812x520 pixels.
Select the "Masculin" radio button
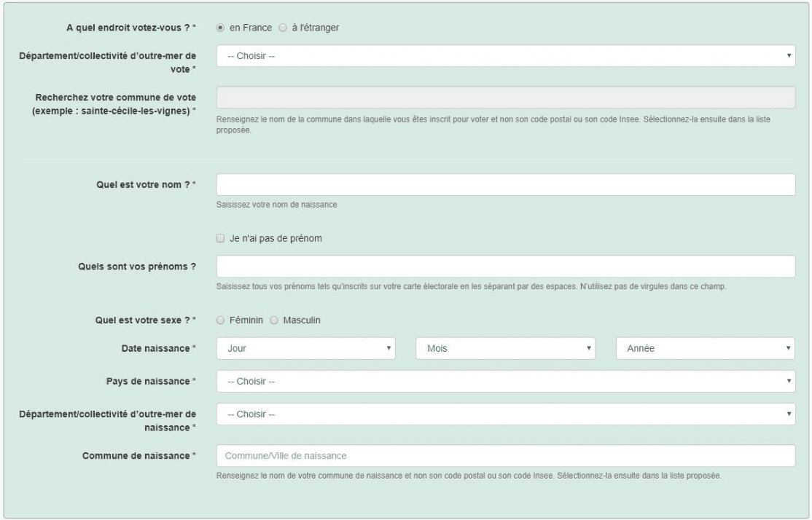[275, 320]
